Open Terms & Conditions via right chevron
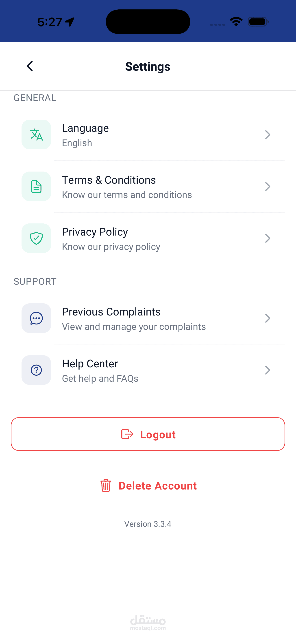Viewport: 296px width, 644px height. point(268,187)
